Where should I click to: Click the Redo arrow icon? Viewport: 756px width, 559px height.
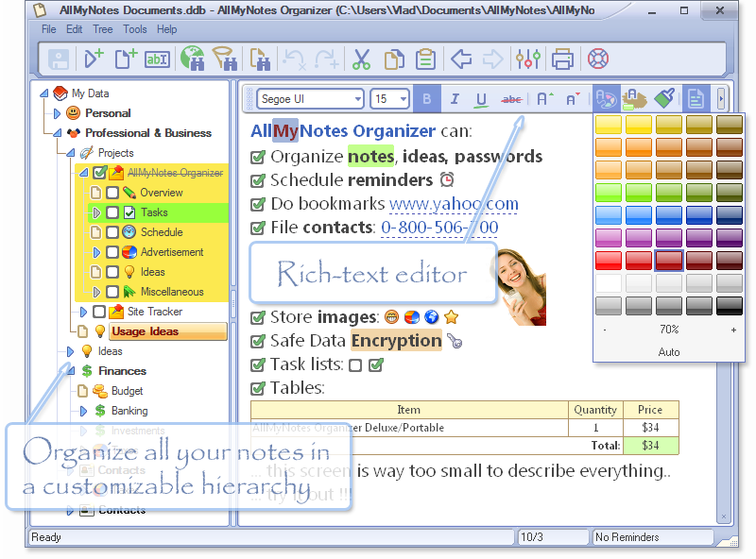327,59
